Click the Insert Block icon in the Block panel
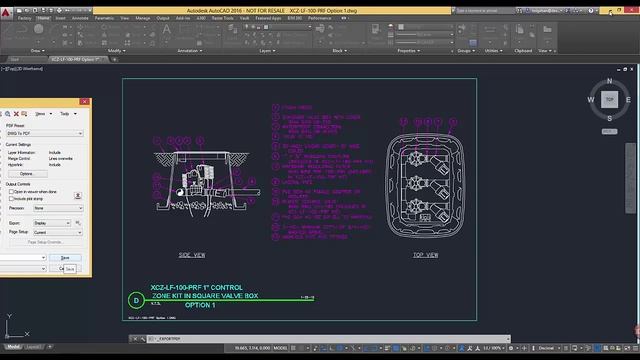 pos(320,28)
